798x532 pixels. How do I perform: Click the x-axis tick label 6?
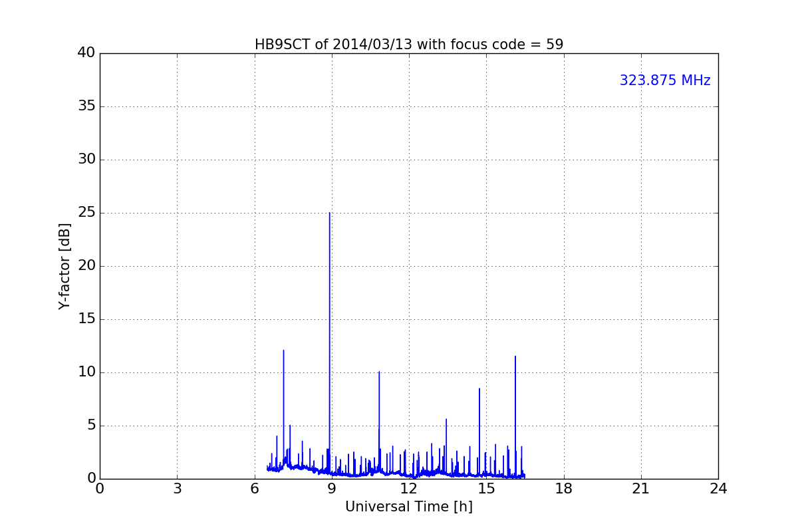[255, 489]
